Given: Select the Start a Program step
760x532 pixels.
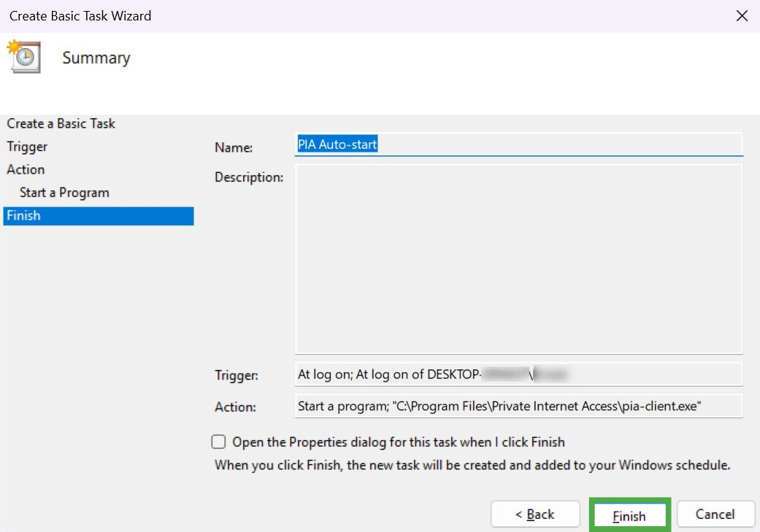Looking at the screenshot, I should [x=64, y=193].
